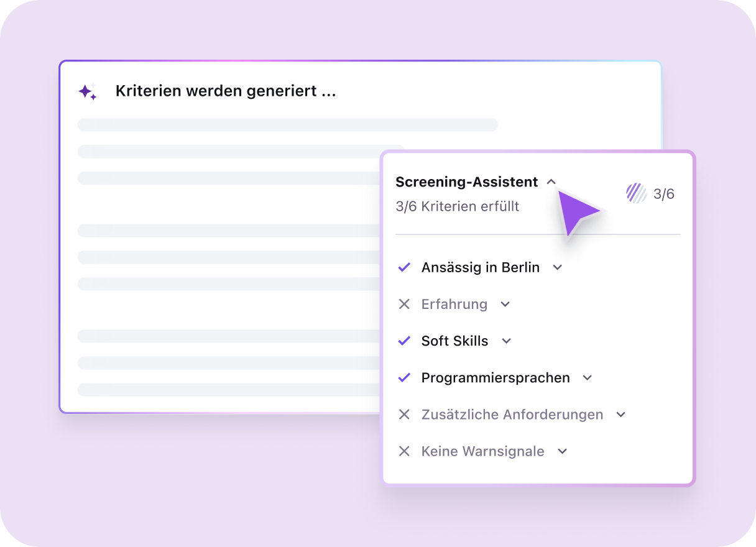Select the Kriterien werden generiert heading
The image size is (756, 547).
click(x=226, y=91)
